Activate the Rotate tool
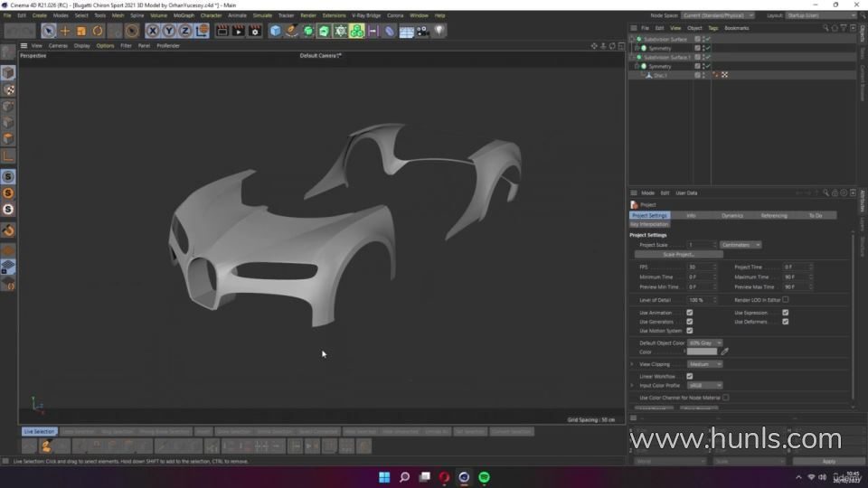 98,31
